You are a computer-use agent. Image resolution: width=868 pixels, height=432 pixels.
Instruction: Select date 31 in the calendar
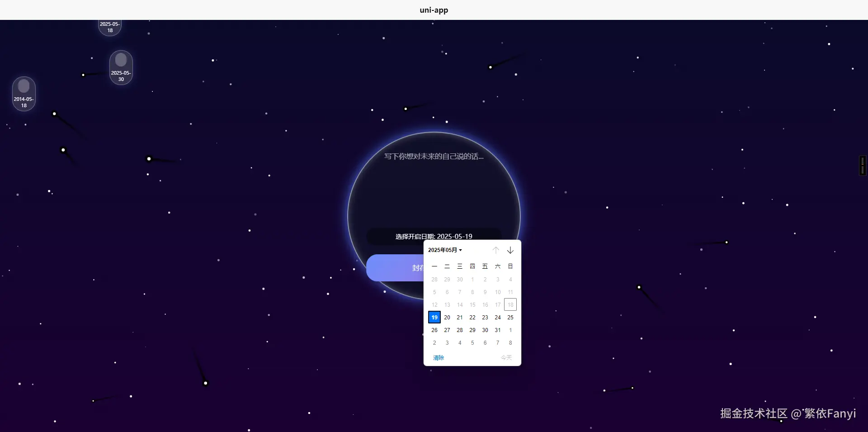coord(498,330)
